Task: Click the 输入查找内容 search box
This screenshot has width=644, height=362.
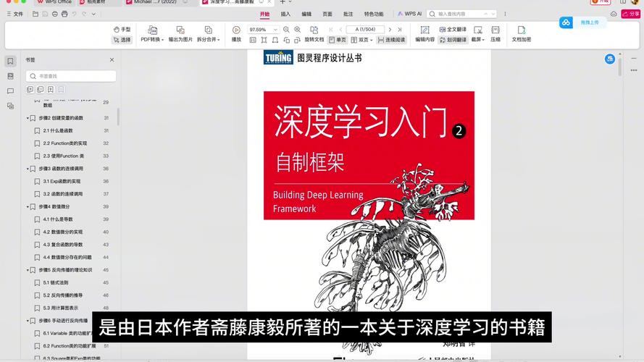Action: click(x=461, y=14)
